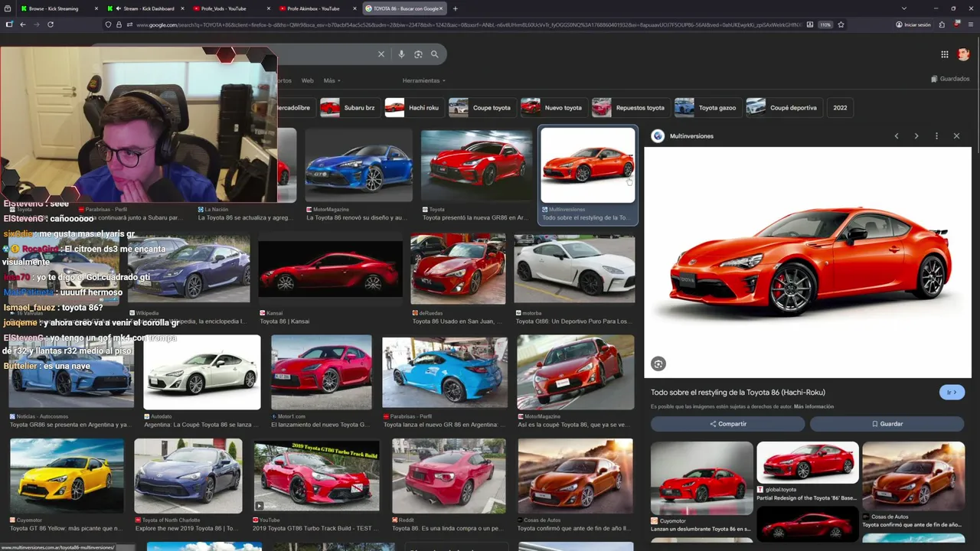Open a new browser tab with plus icon
Viewport: 980px width, 551px height.
(456, 8)
